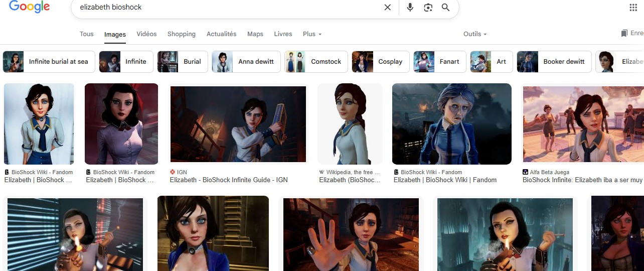Expand the Plus dropdown menu
Screen dimensions: 644x271
pyautogui.click(x=312, y=34)
